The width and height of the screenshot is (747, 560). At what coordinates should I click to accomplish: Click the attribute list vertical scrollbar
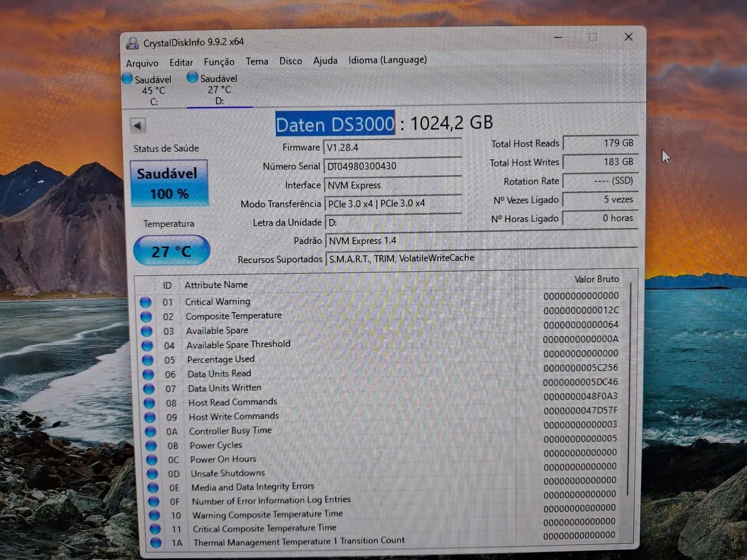[x=629, y=391]
